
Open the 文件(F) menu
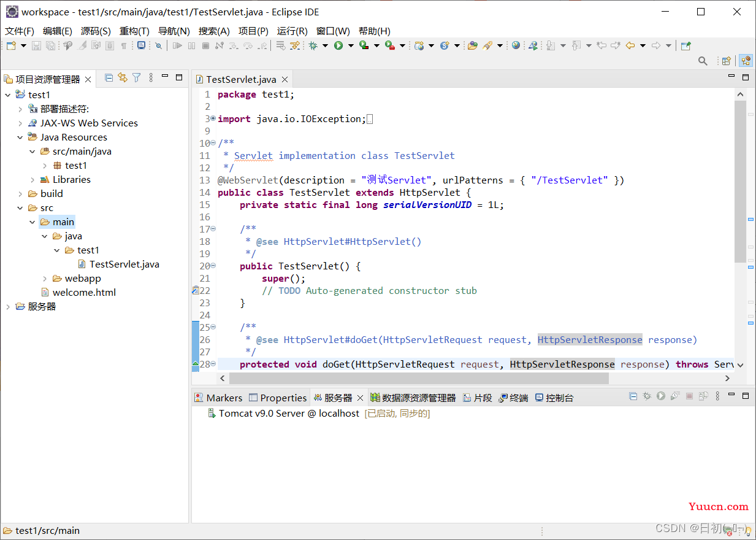pyautogui.click(x=20, y=31)
